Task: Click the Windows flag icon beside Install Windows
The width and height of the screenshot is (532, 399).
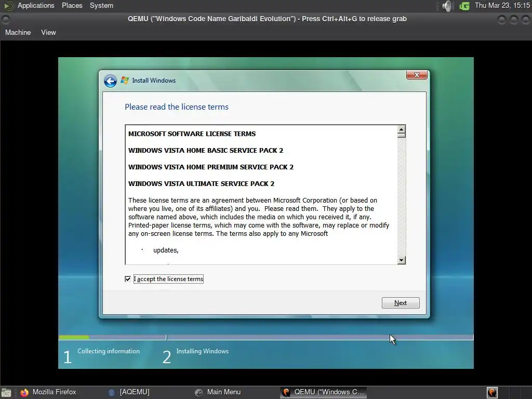Action: click(x=125, y=81)
